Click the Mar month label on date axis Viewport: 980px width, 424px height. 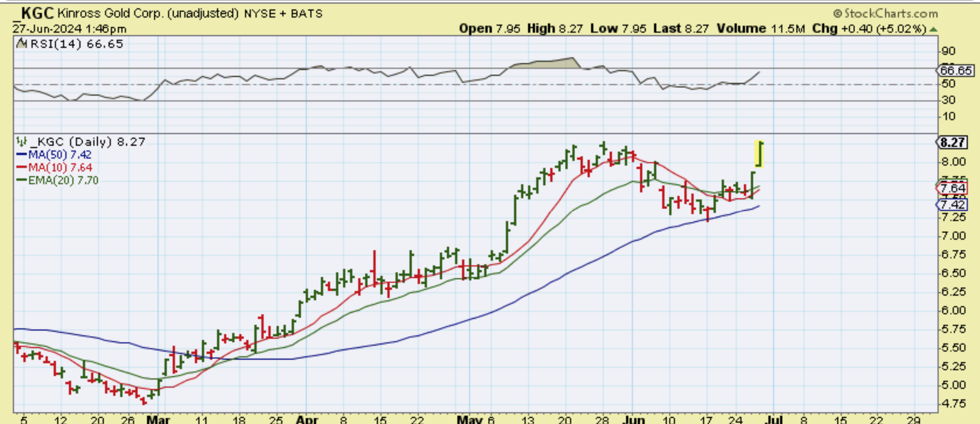click(x=158, y=419)
